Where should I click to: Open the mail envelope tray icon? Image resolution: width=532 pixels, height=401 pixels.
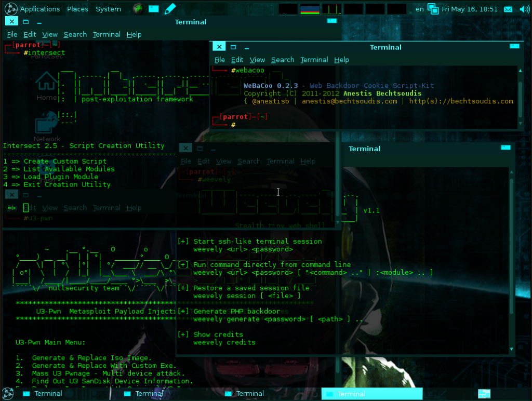(508, 9)
